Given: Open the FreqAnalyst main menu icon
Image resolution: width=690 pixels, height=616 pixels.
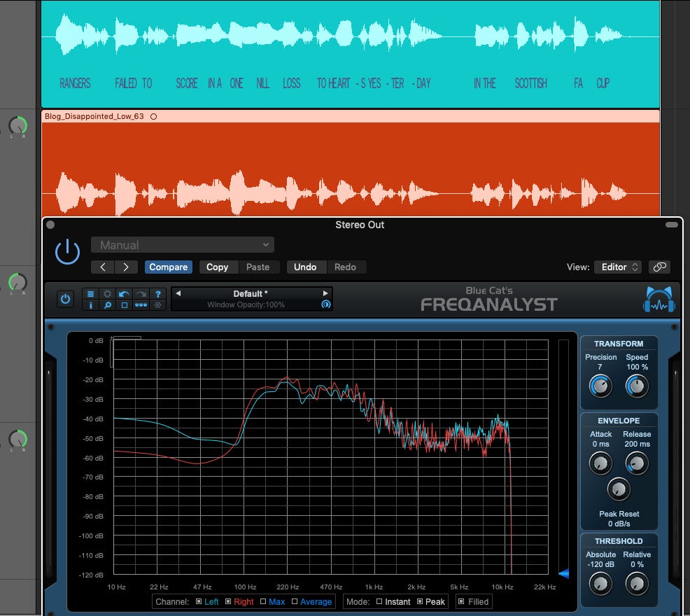Looking at the screenshot, I should coord(90,294).
